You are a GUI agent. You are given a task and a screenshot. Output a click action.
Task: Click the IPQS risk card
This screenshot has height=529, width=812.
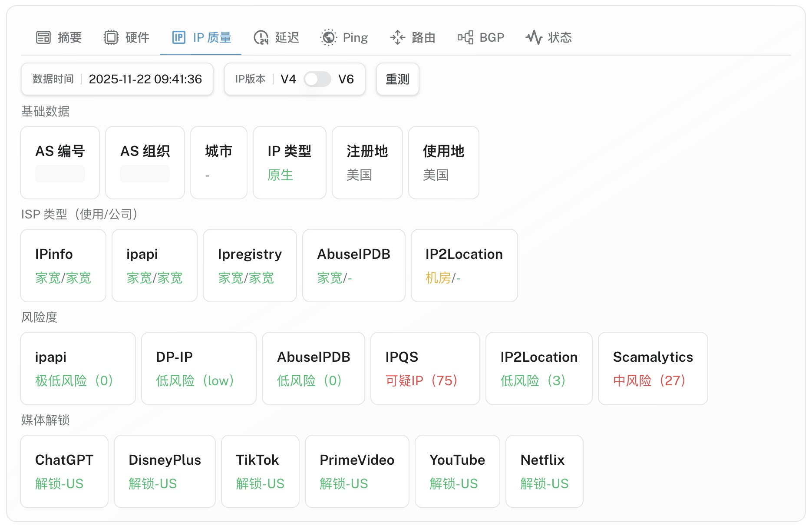425,368
